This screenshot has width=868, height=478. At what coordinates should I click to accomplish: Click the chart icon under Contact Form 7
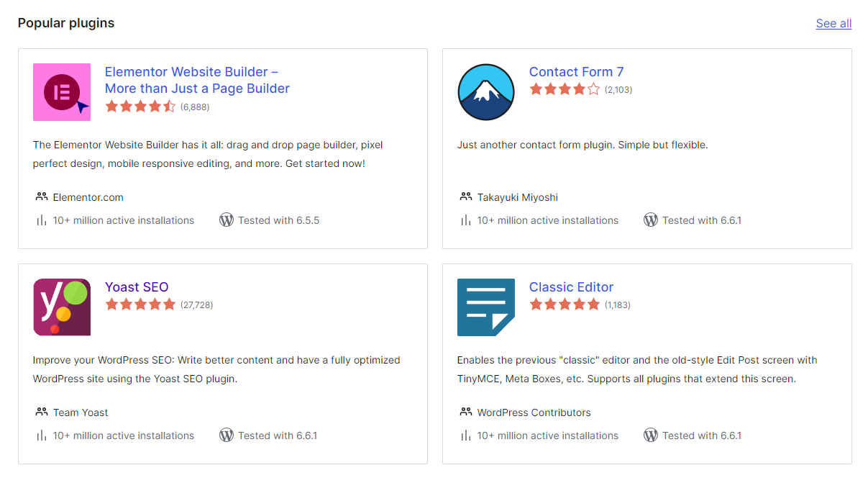tap(465, 220)
